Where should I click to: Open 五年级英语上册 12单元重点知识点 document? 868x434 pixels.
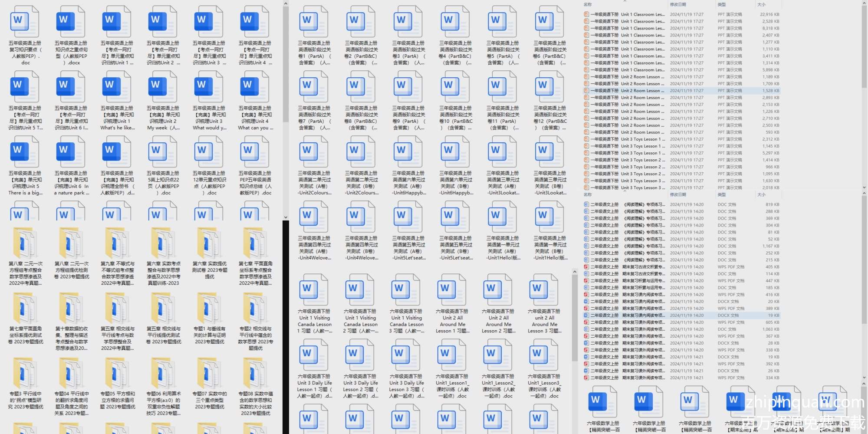209,153
